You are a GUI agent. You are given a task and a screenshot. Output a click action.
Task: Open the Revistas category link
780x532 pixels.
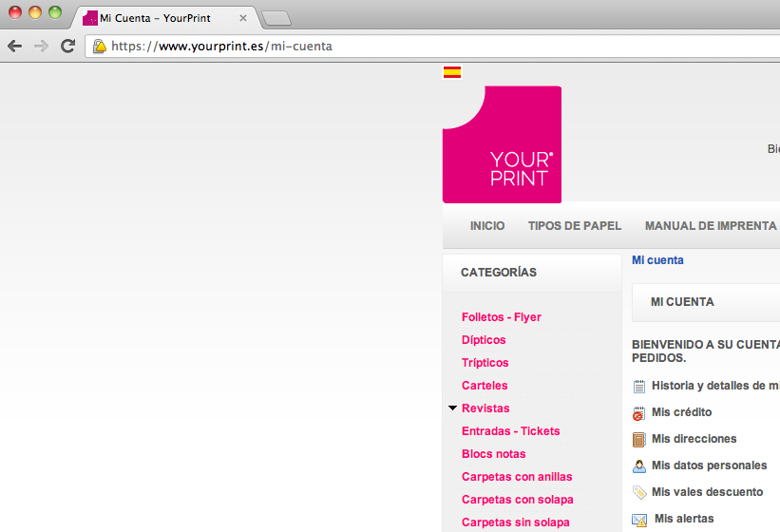(485, 408)
